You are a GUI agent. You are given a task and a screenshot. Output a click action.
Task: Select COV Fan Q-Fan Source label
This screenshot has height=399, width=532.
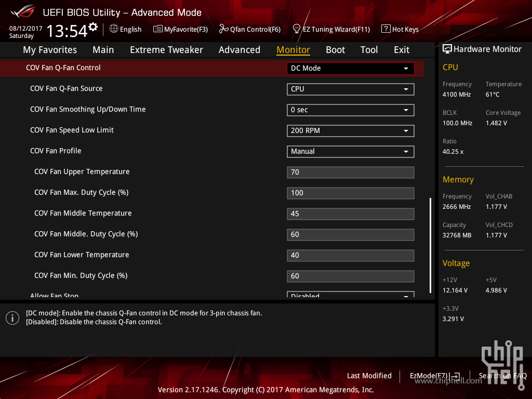66,88
